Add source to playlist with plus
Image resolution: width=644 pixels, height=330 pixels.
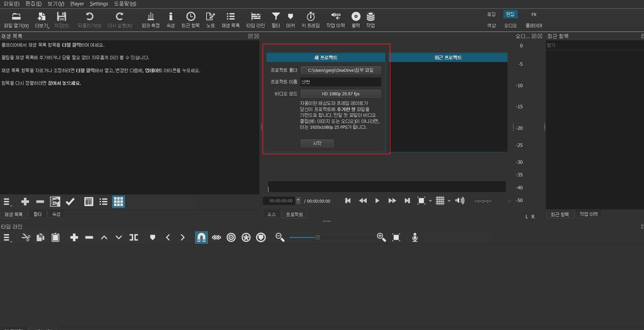click(25, 202)
